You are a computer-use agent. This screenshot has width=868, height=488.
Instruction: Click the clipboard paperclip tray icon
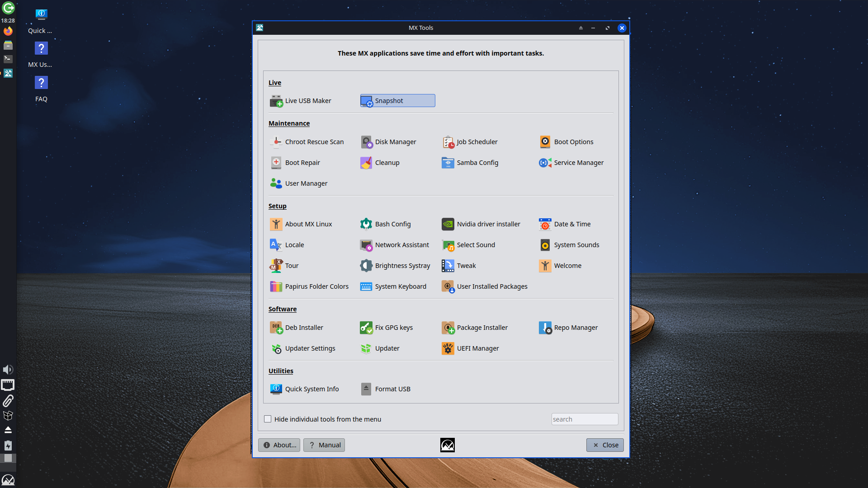(x=8, y=400)
